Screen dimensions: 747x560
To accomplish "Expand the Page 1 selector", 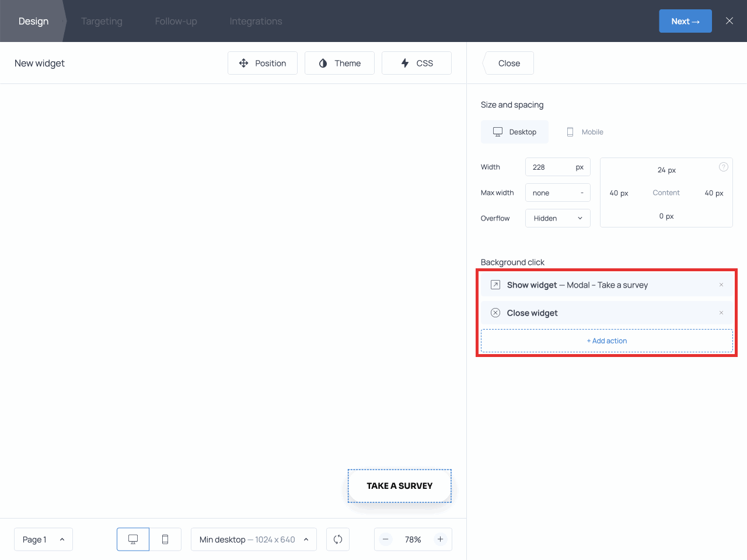I will point(43,539).
